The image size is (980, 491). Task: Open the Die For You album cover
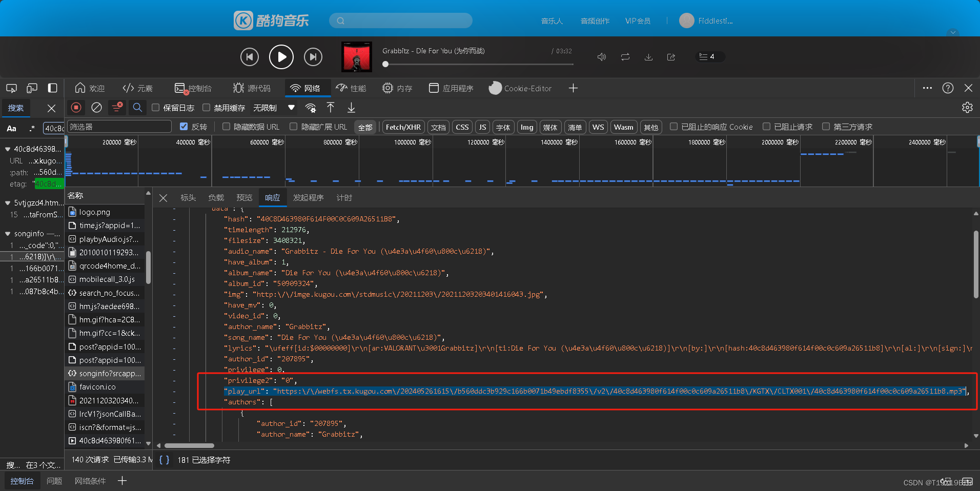[356, 57]
